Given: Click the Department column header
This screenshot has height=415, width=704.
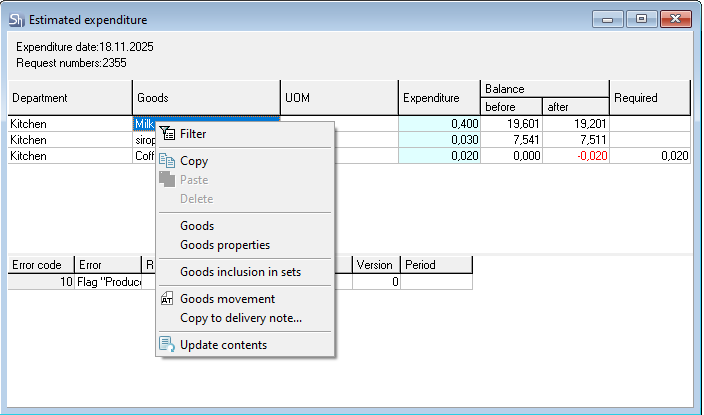Looking at the screenshot, I should point(70,98).
